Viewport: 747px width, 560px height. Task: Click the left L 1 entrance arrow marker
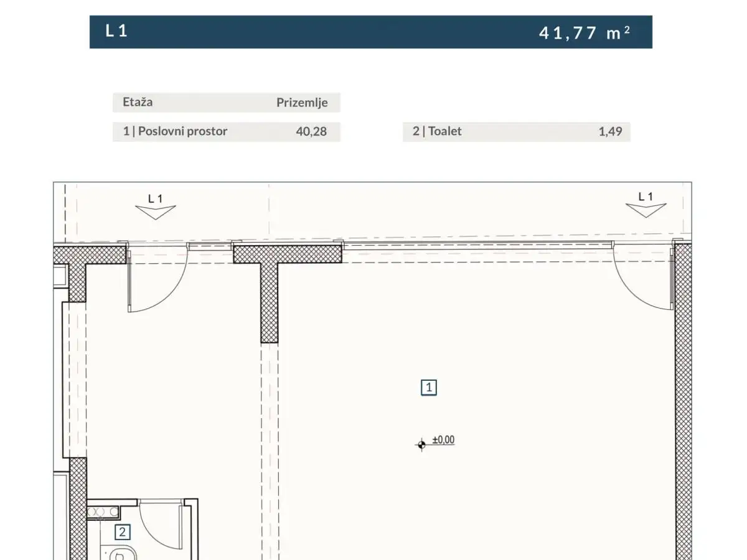click(155, 210)
